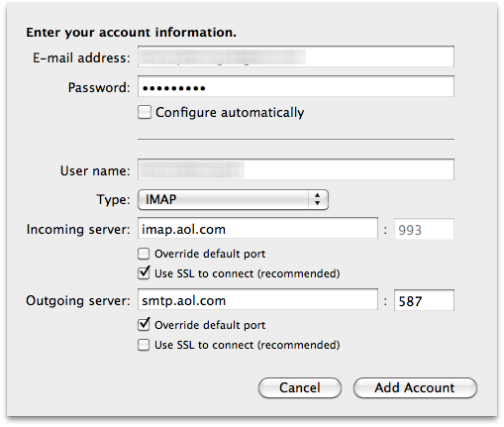Click the Add Account button
Viewport: 504px width, 427px height.
[x=415, y=387]
